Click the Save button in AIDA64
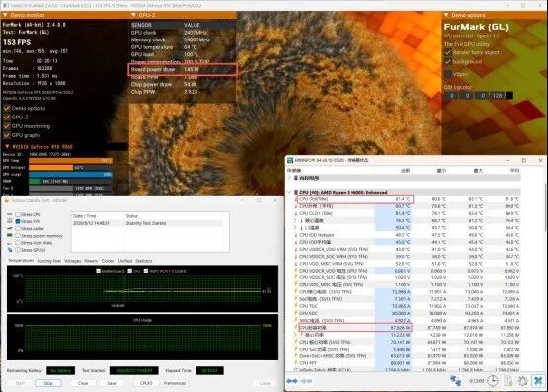The height and width of the screenshot is (392, 548). [112, 383]
